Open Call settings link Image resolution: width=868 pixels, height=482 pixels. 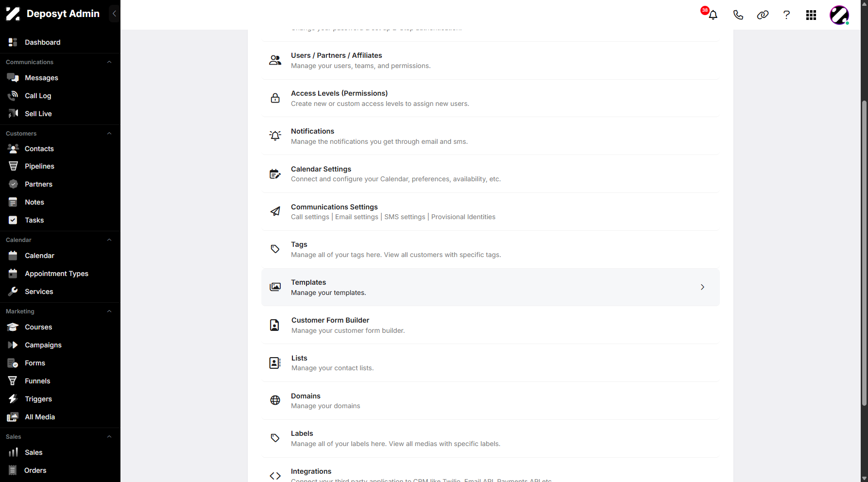coord(310,217)
